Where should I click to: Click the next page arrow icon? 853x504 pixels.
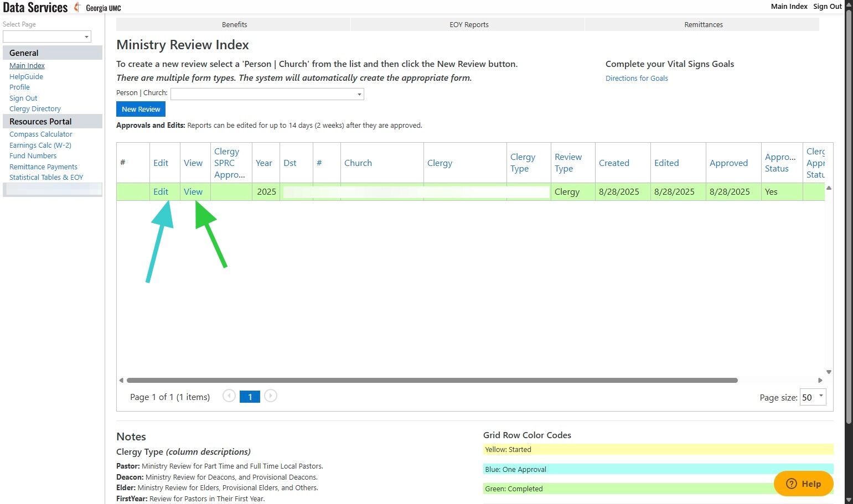click(x=271, y=396)
